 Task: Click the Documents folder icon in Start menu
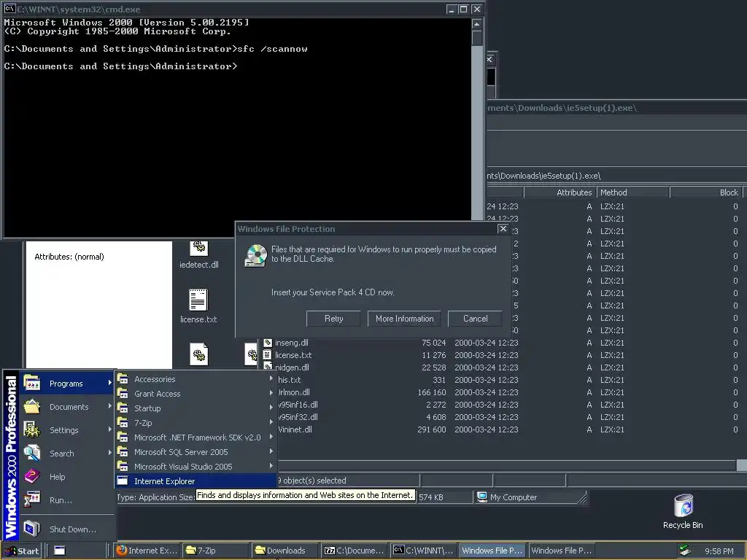pyautogui.click(x=32, y=406)
